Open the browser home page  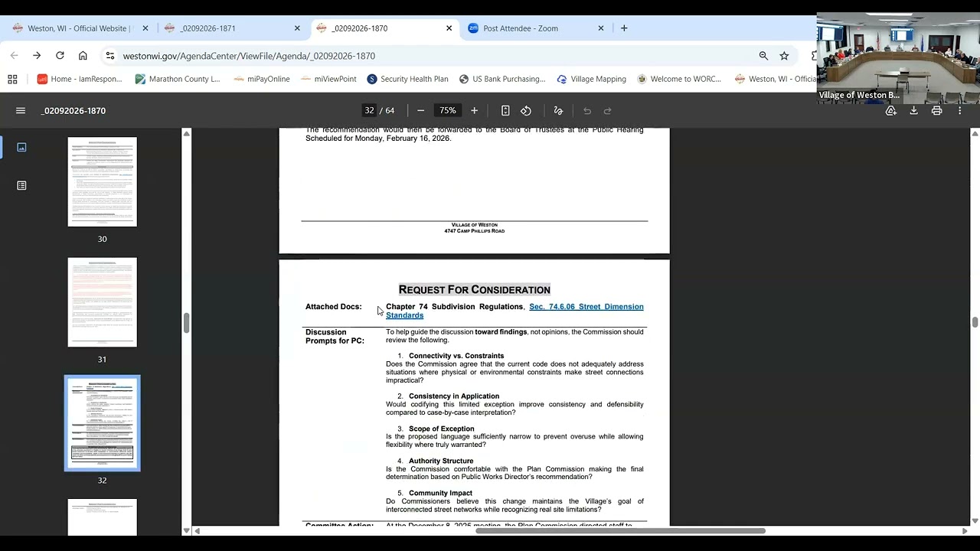pos(83,56)
